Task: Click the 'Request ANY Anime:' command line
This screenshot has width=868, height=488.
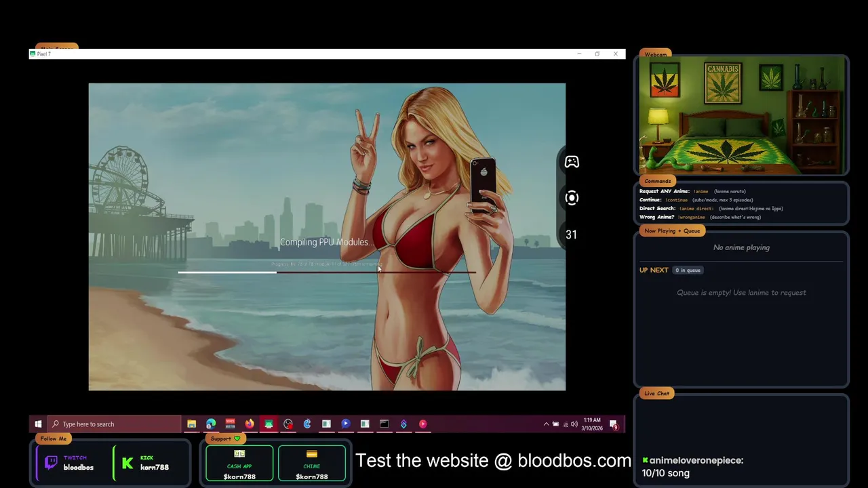Action: [x=692, y=191]
